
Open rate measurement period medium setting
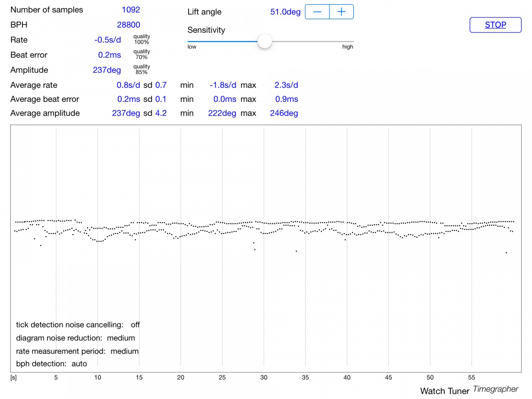coord(124,351)
